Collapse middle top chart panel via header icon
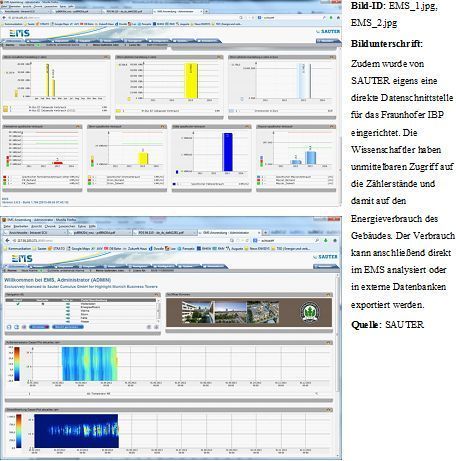This screenshot has width=456, height=461. [x=219, y=57]
